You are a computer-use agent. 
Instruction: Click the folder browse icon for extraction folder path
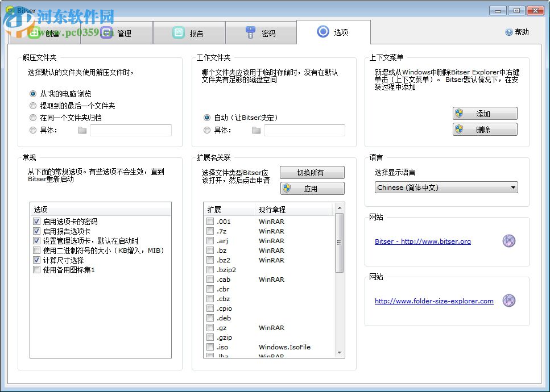pos(81,130)
